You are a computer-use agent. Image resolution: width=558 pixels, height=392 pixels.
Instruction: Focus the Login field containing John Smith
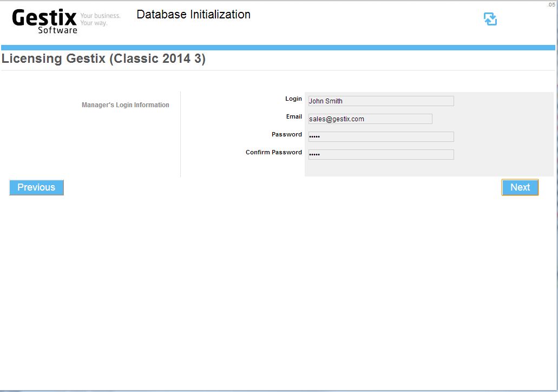pyautogui.click(x=381, y=101)
